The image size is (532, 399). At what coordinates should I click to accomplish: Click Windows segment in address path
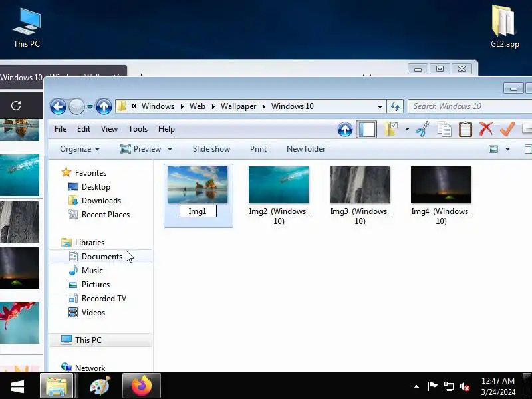click(x=158, y=106)
